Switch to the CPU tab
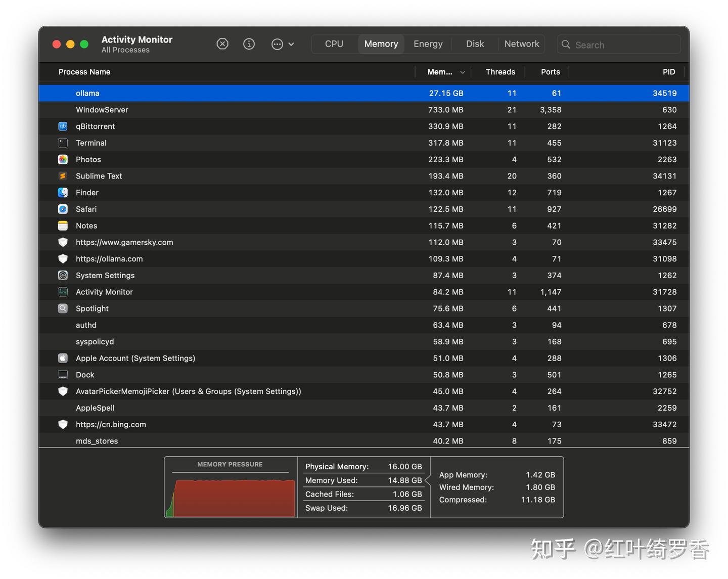 [334, 44]
